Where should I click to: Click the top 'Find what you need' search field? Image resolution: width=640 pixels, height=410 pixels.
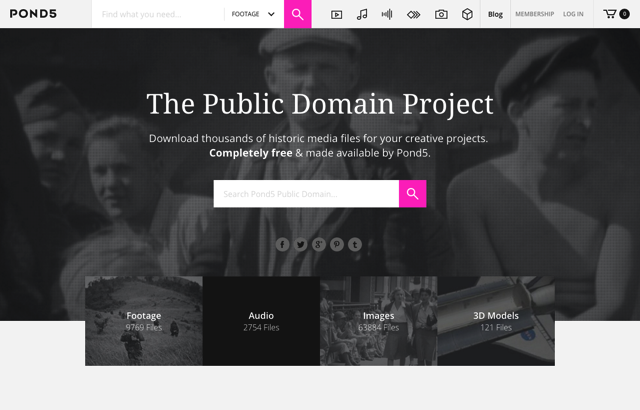pyautogui.click(x=158, y=14)
